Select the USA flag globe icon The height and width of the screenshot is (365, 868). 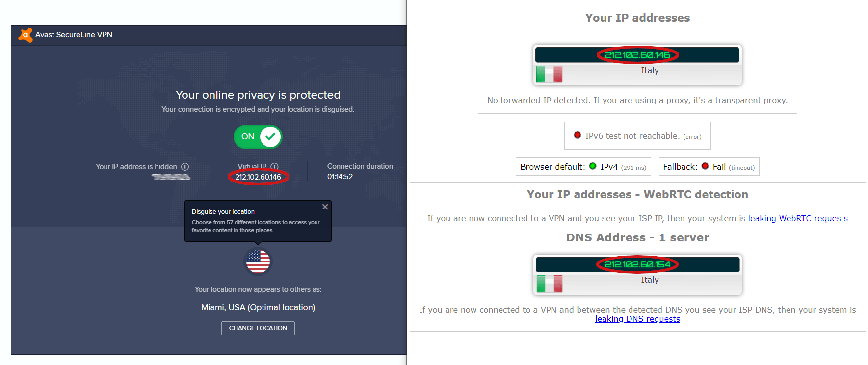(258, 261)
